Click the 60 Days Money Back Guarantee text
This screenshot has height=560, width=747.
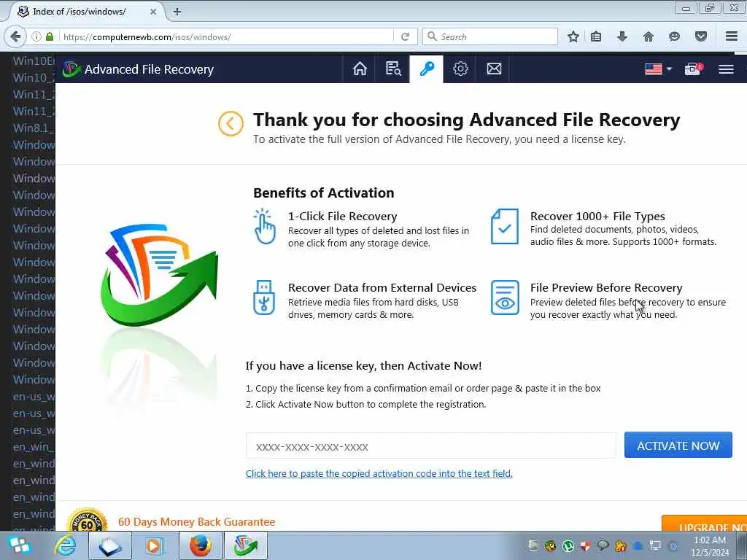click(x=197, y=522)
